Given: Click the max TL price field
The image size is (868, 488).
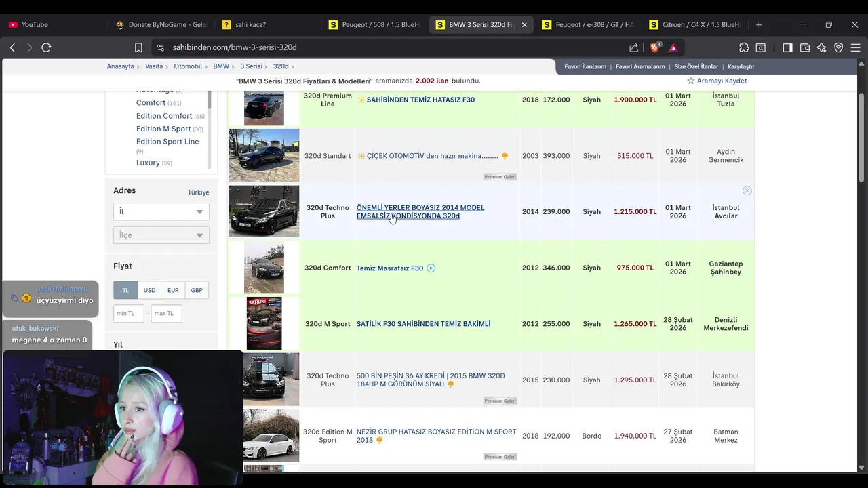Looking at the screenshot, I should pos(166,313).
